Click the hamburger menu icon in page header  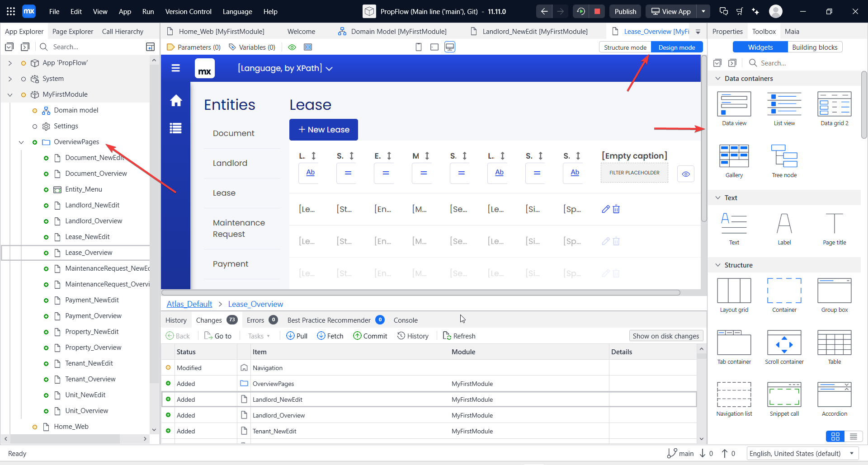coord(176,68)
